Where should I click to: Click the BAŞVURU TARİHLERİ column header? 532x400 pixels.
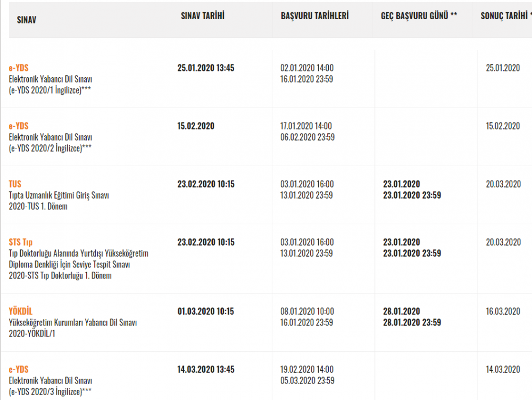click(314, 16)
